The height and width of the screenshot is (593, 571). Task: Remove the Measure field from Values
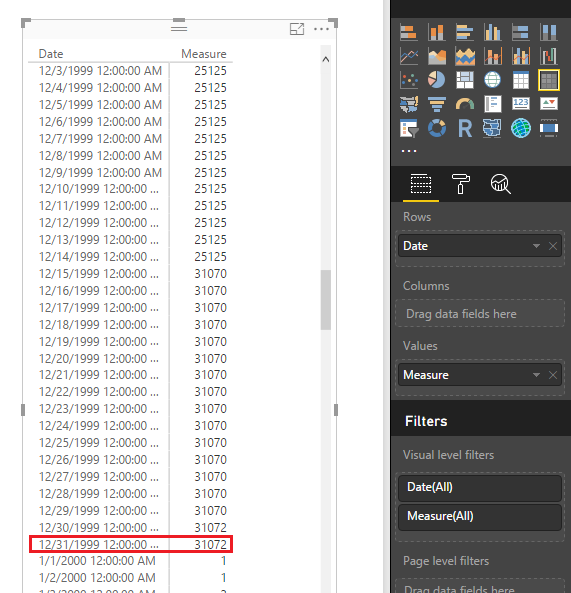552,375
